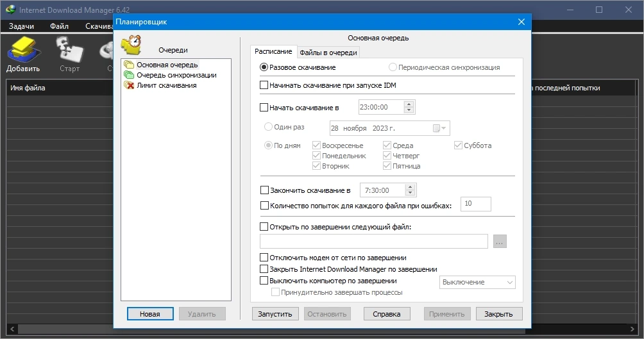Click the Internet Download Manager title bar logo
The height and width of the screenshot is (339, 644).
[x=10, y=10]
